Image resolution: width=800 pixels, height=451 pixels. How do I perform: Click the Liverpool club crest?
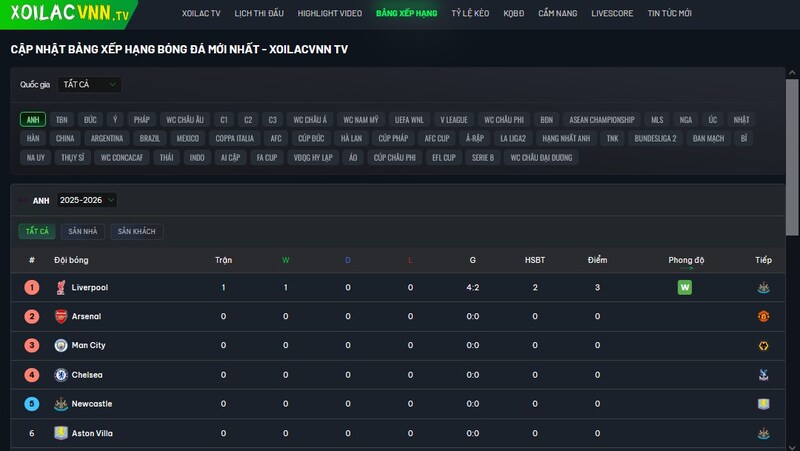point(61,288)
